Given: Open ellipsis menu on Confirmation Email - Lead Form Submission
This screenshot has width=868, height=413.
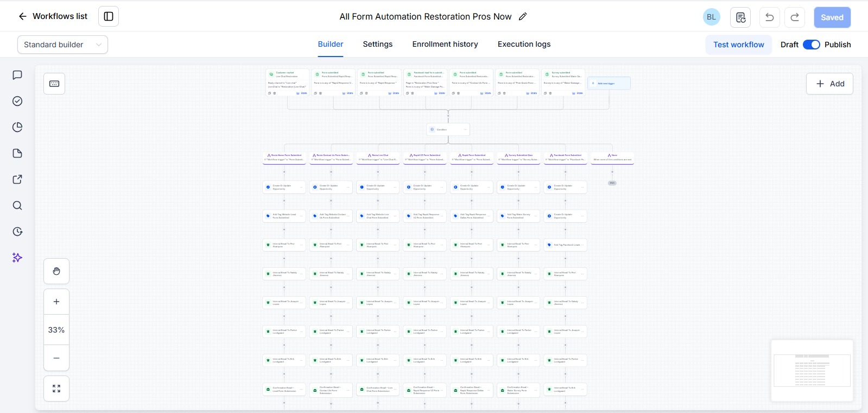Looking at the screenshot, I should tap(301, 389).
